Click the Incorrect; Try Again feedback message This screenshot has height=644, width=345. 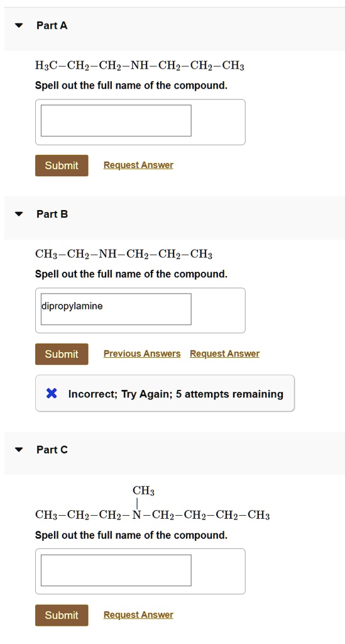click(x=175, y=394)
